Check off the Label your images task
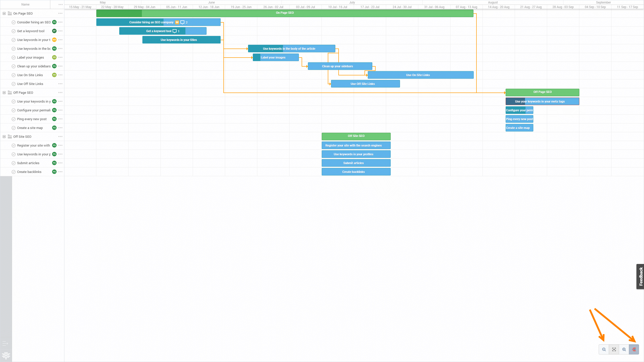Viewport: 644px width, 362px height. (14, 57)
